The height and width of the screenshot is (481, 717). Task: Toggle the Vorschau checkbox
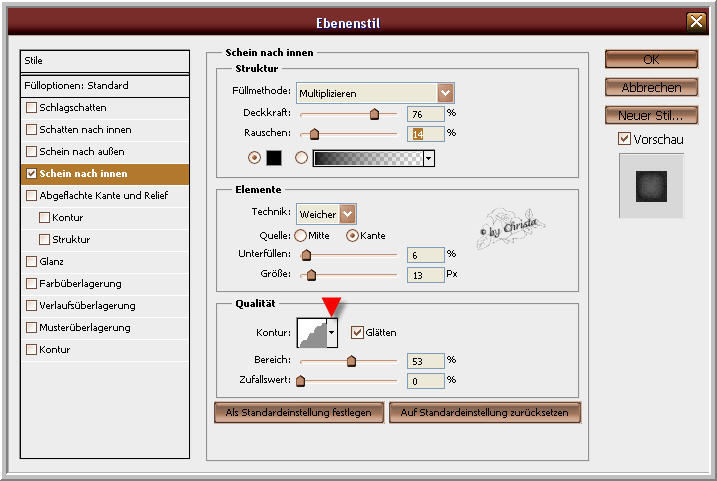point(624,139)
